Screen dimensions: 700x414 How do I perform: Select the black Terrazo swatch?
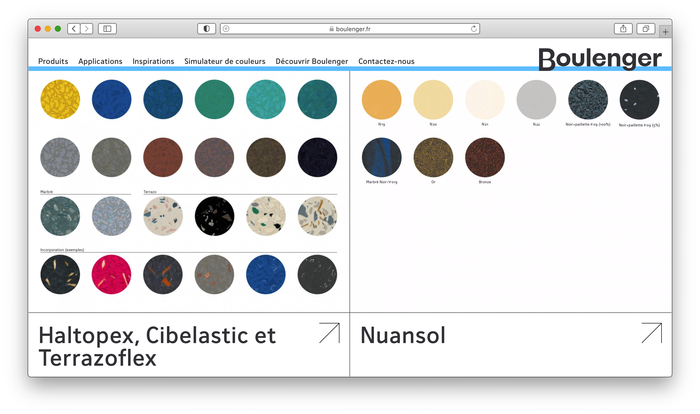pos(214,216)
